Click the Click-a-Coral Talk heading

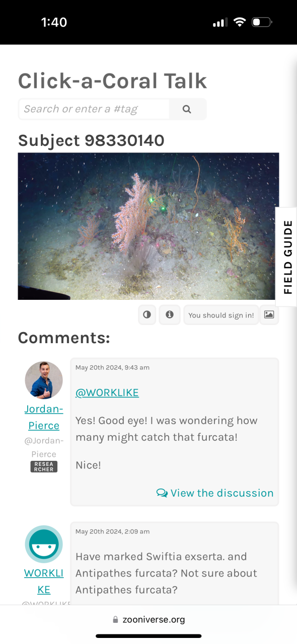click(113, 81)
